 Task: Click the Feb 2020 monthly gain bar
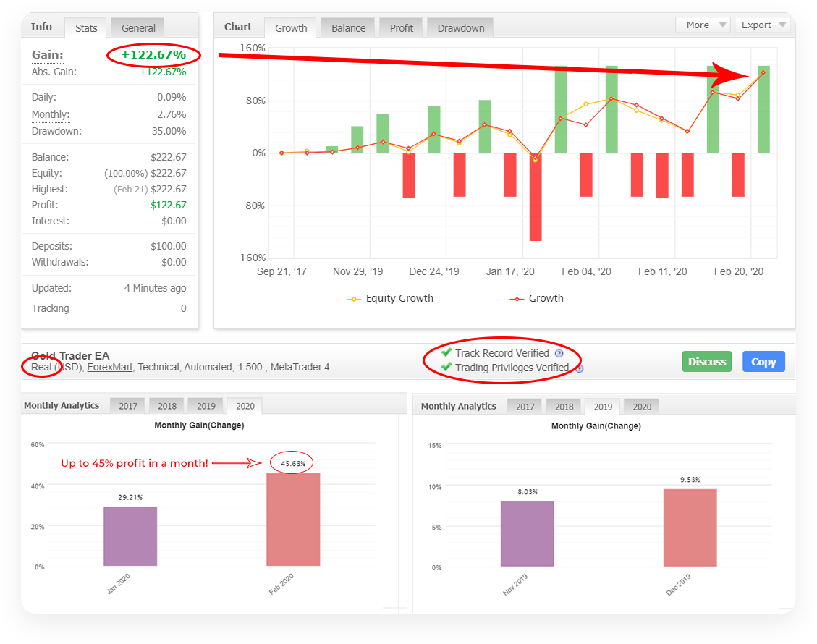coord(293,520)
